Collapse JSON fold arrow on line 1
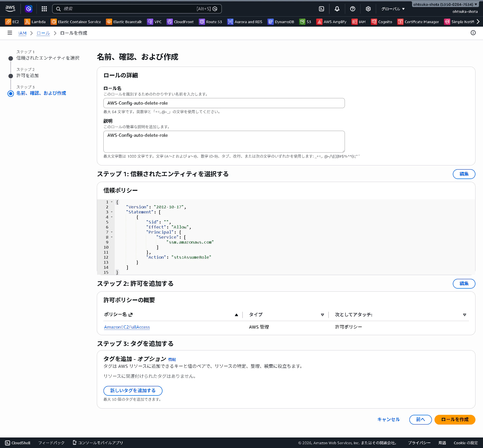The width and height of the screenshot is (483, 448). click(112, 202)
